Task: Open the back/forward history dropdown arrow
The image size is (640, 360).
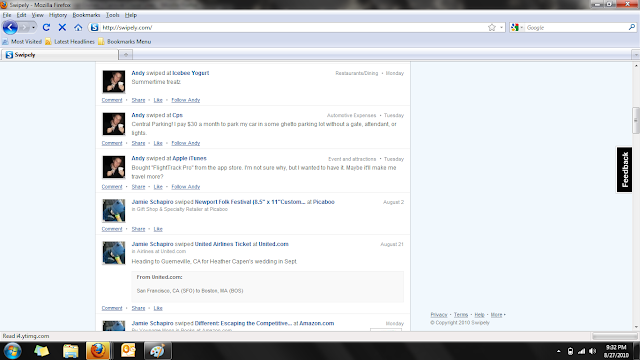Action: [33, 28]
